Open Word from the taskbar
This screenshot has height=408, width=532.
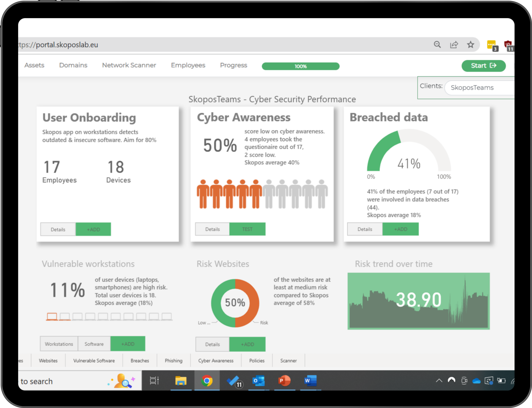[x=310, y=381]
